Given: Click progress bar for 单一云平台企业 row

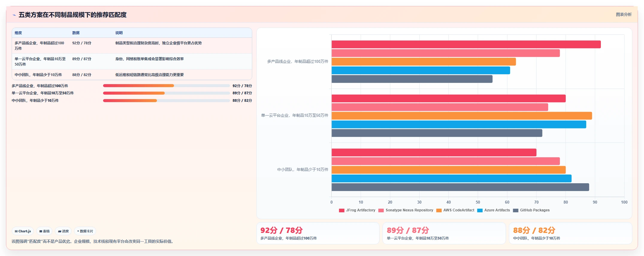Looking at the screenshot, I should 167,93.
